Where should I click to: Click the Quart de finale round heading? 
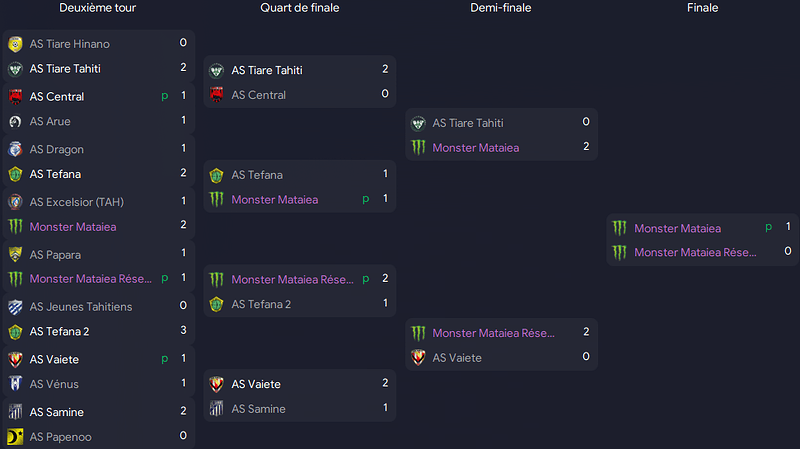click(x=299, y=8)
